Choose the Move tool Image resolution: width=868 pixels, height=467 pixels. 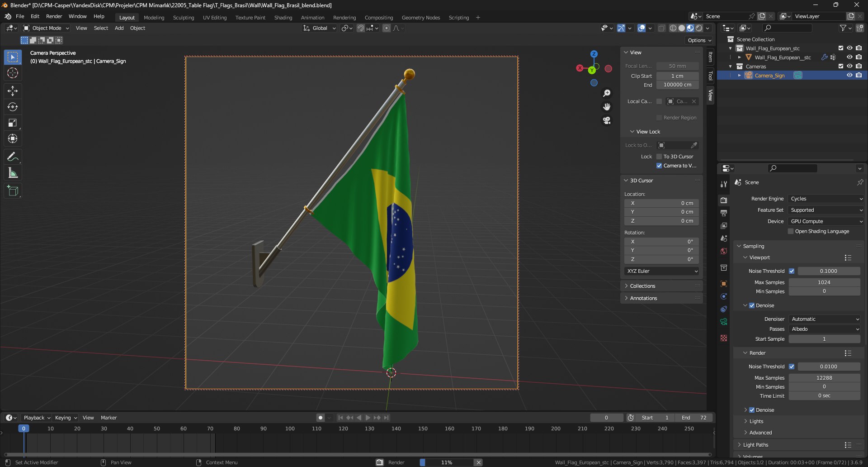click(x=13, y=91)
